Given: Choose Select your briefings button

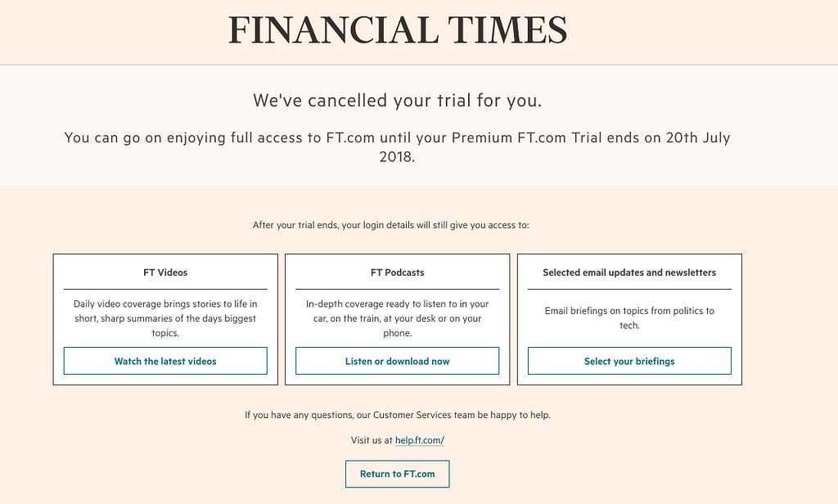Looking at the screenshot, I should [629, 361].
